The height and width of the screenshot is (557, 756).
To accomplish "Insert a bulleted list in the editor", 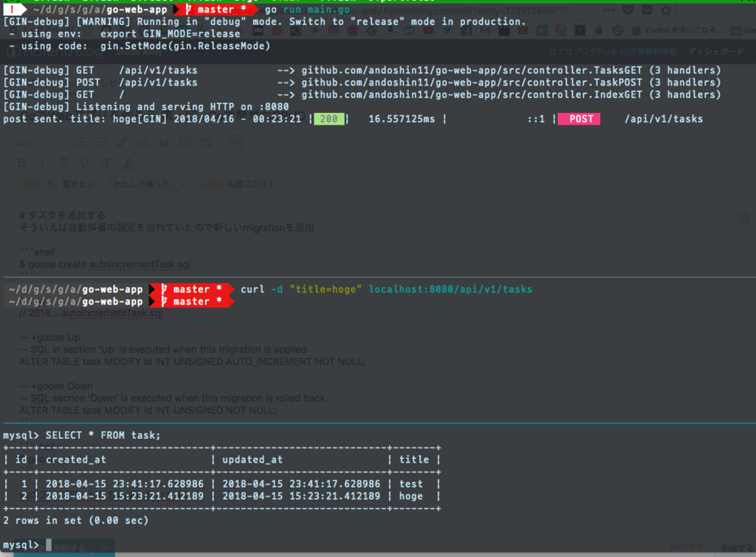I will point(80,142).
